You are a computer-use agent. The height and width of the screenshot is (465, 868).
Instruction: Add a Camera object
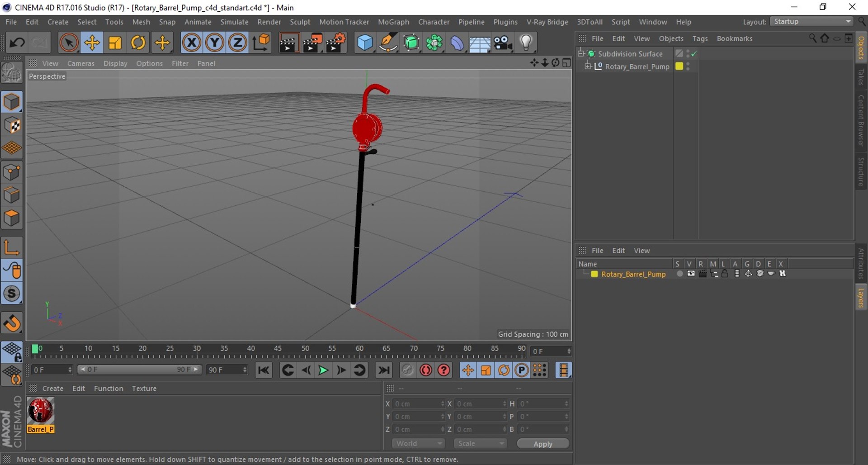click(x=503, y=43)
